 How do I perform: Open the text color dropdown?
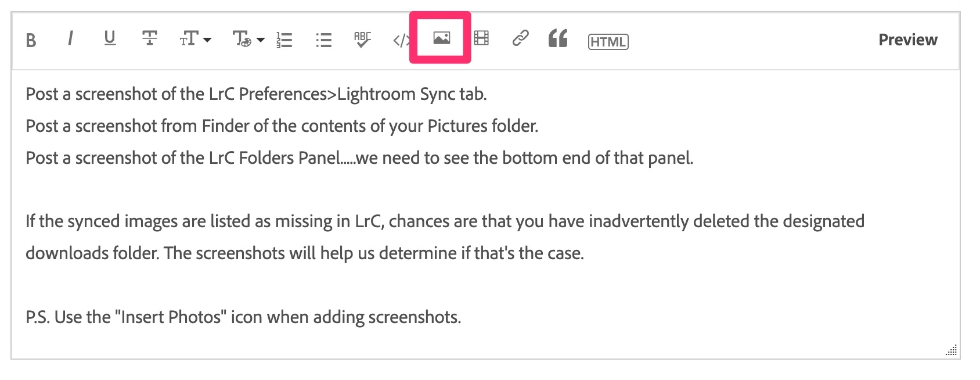tap(248, 39)
